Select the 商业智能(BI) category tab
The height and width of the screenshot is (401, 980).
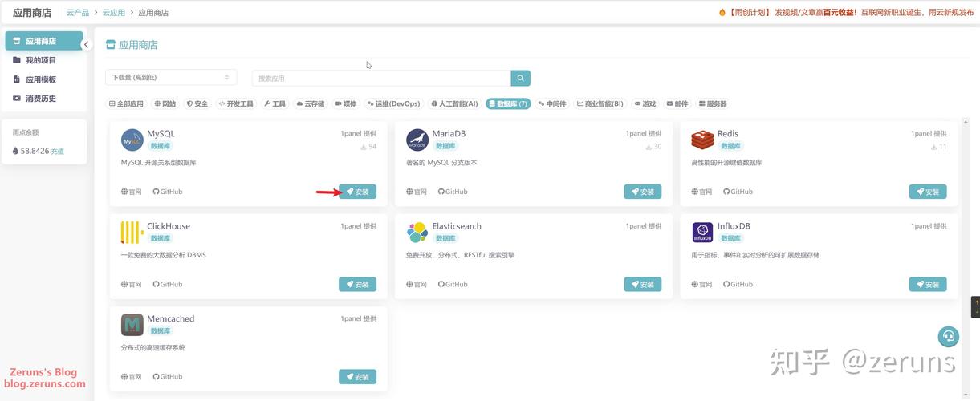[x=600, y=103]
